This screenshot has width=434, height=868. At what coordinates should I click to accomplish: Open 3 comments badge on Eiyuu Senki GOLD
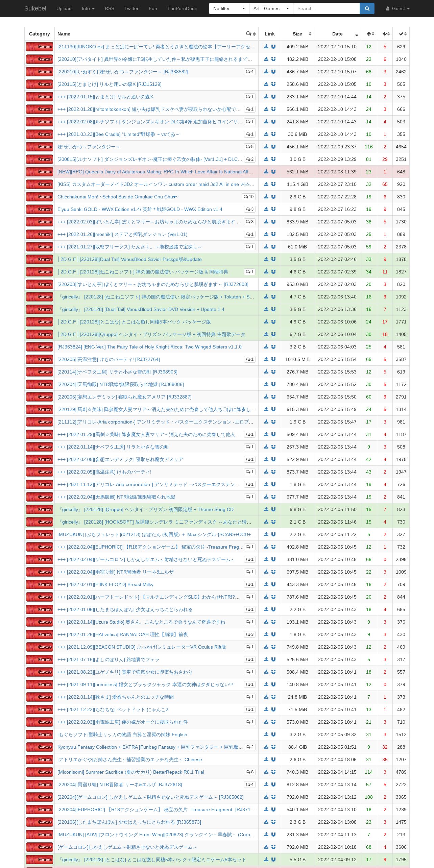(x=250, y=209)
